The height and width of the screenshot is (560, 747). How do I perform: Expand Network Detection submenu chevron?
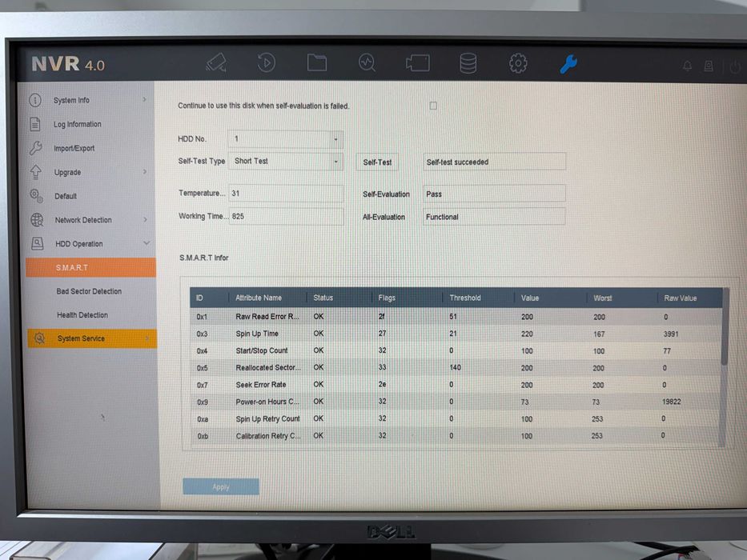click(x=145, y=219)
